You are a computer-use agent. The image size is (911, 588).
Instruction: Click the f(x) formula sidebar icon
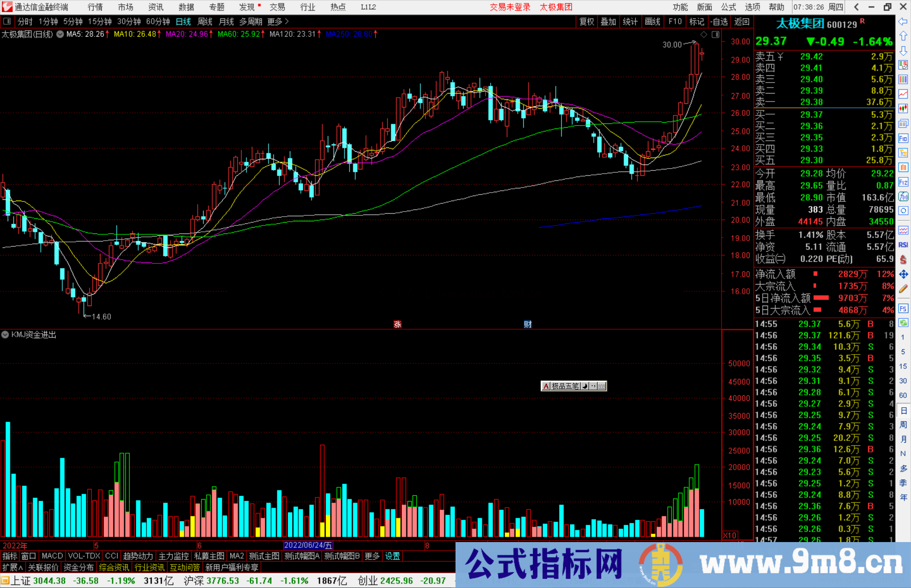(x=903, y=196)
